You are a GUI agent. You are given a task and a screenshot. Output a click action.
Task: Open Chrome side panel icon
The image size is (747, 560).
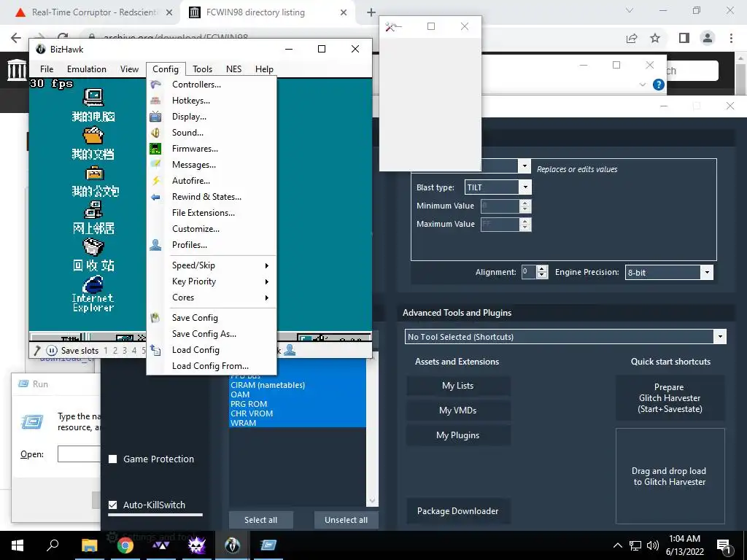pos(684,38)
